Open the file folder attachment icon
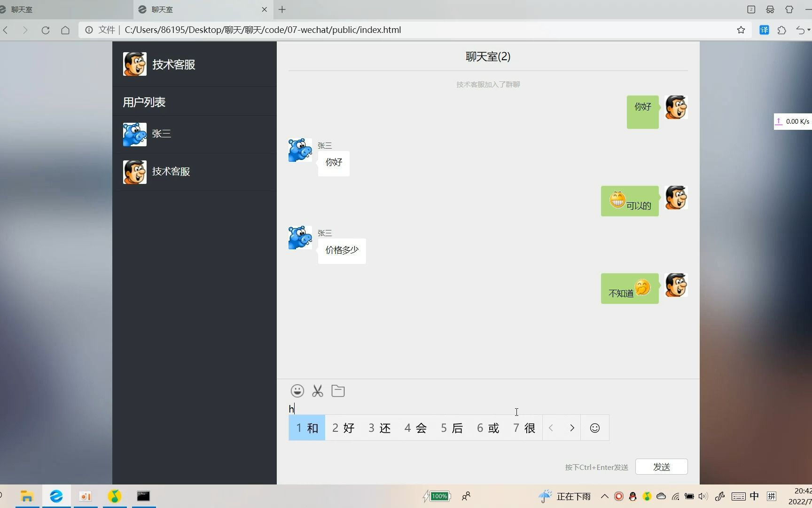The width and height of the screenshot is (812, 508). [x=338, y=391]
